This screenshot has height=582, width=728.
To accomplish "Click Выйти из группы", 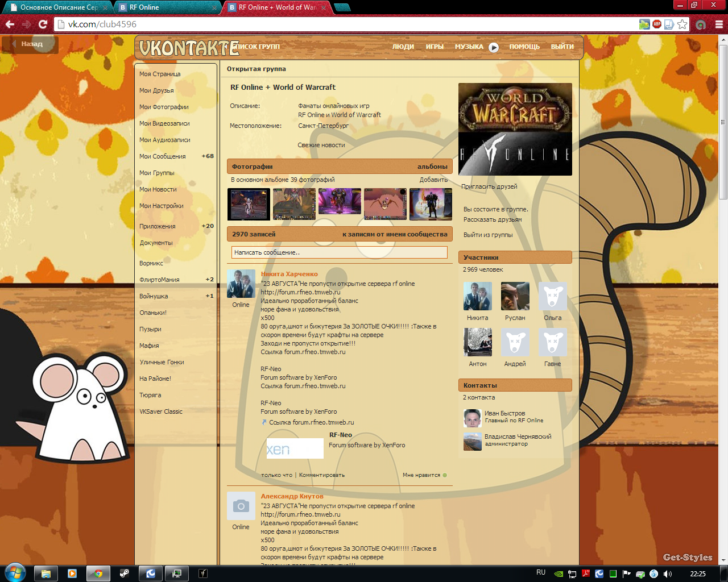I will coord(488,235).
